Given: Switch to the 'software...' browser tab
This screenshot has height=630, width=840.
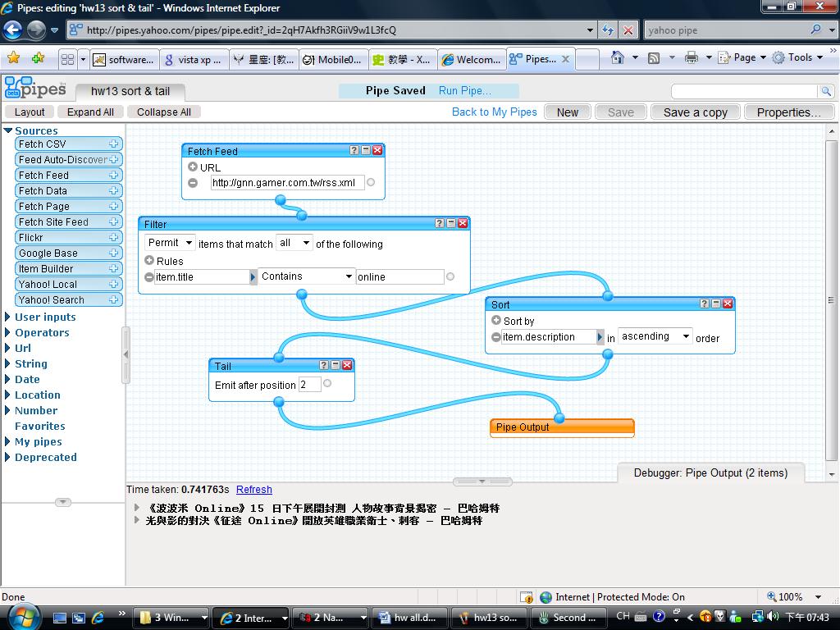Looking at the screenshot, I should click(125, 59).
